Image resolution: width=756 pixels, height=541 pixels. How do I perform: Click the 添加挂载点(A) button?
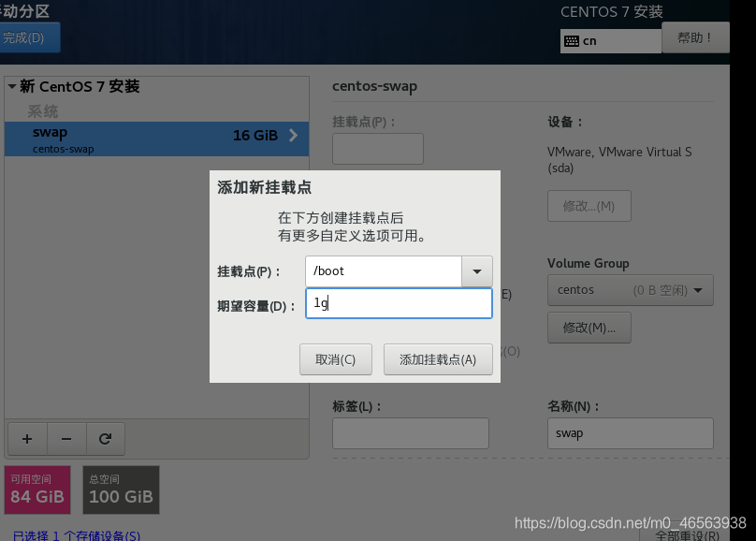pos(438,358)
